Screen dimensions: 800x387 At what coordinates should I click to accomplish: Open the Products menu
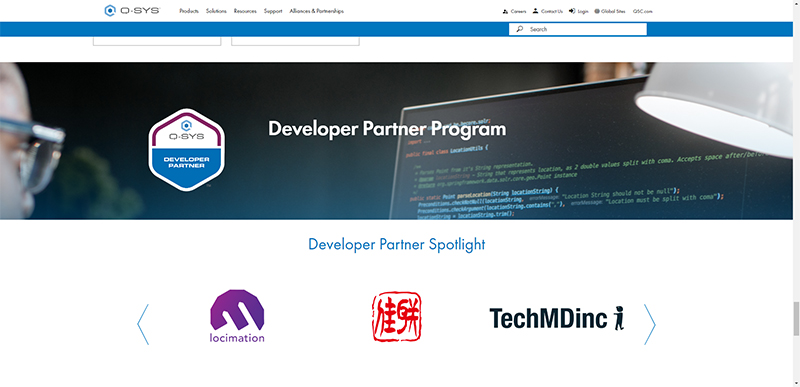point(189,11)
